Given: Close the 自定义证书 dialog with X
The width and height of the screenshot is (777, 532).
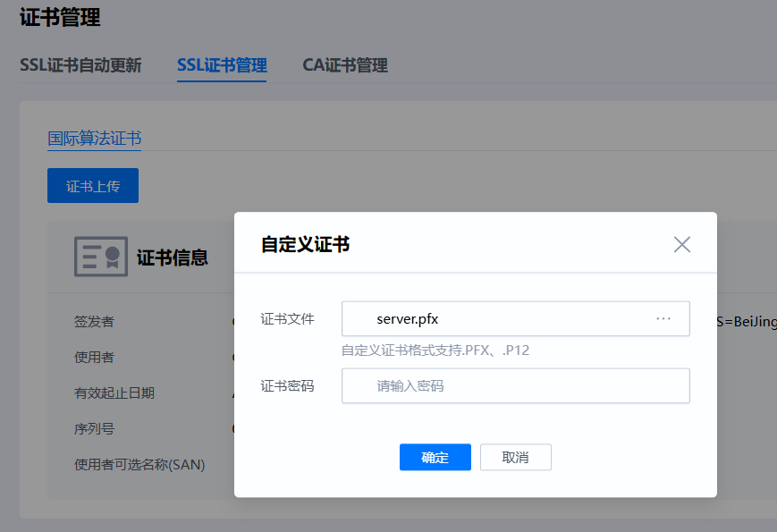Looking at the screenshot, I should (681, 244).
